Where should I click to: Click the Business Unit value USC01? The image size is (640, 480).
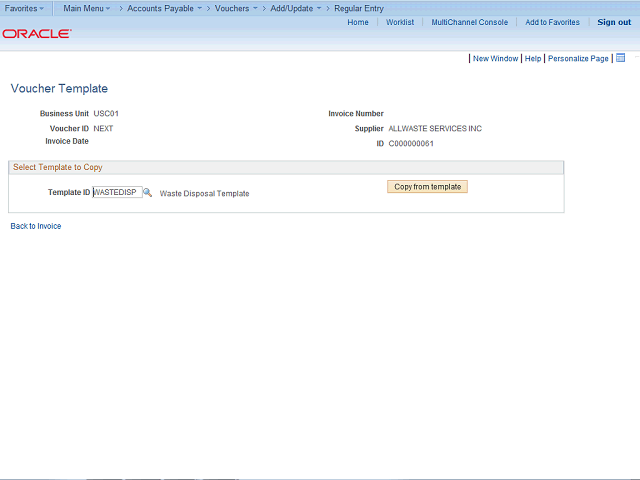pyautogui.click(x=106, y=113)
